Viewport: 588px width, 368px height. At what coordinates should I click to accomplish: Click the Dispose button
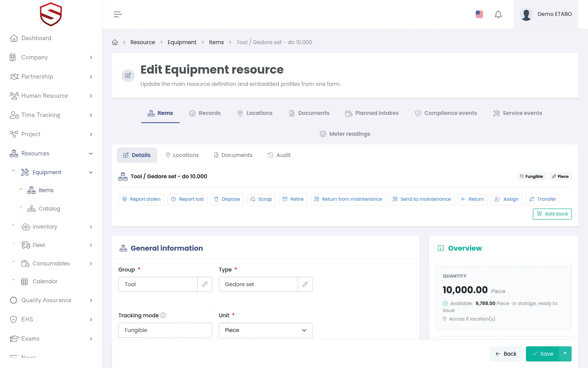(x=227, y=199)
